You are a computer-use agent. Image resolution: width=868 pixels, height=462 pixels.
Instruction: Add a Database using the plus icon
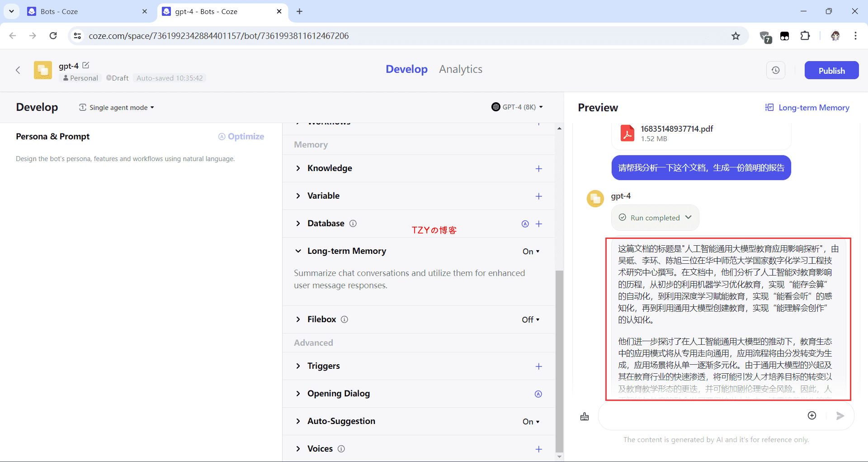tap(538, 224)
